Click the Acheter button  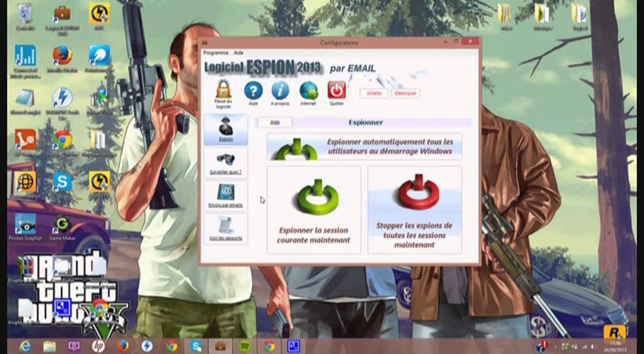tap(374, 93)
